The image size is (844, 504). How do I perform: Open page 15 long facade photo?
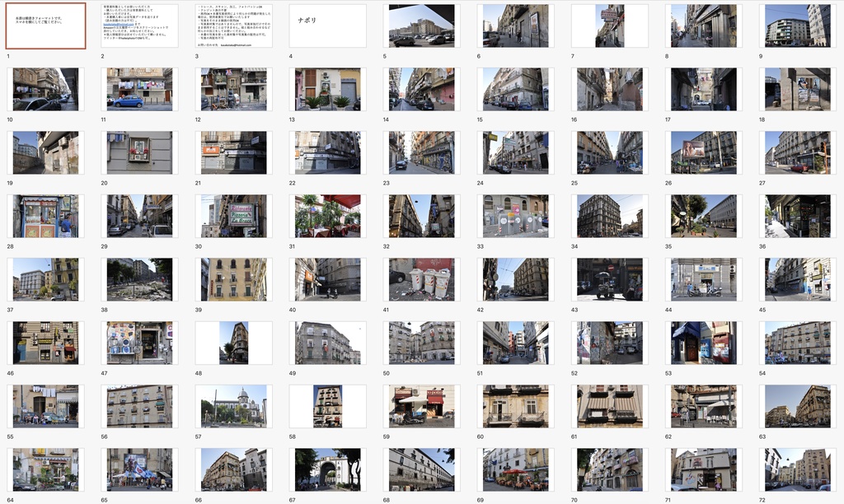tap(516, 89)
